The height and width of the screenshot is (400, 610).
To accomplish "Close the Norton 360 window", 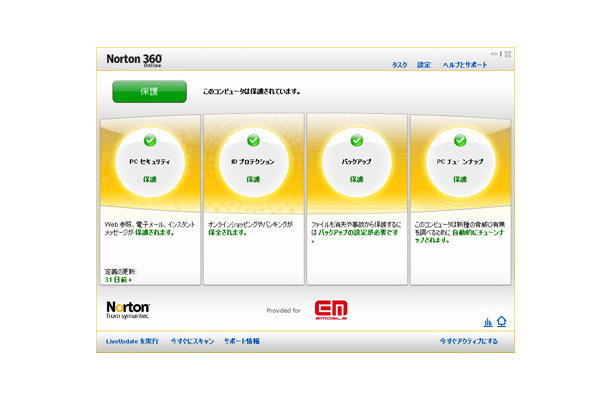I will click(x=508, y=54).
